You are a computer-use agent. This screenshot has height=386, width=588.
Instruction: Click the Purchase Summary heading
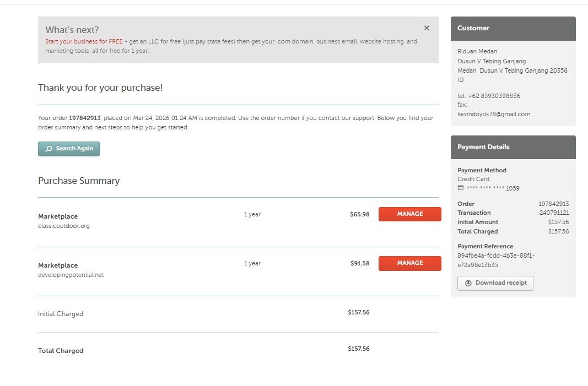click(x=79, y=181)
